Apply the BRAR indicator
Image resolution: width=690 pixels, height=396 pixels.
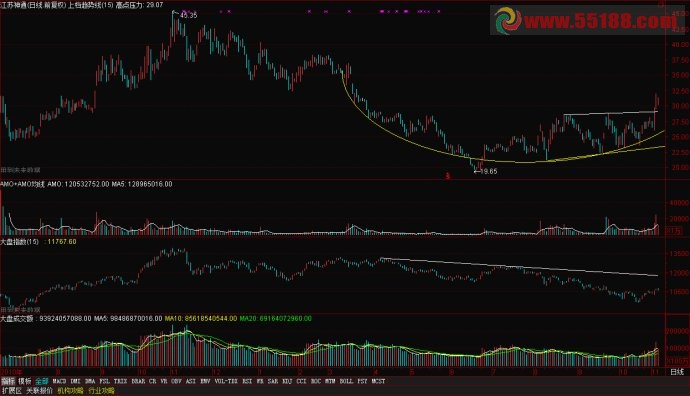tap(138, 381)
